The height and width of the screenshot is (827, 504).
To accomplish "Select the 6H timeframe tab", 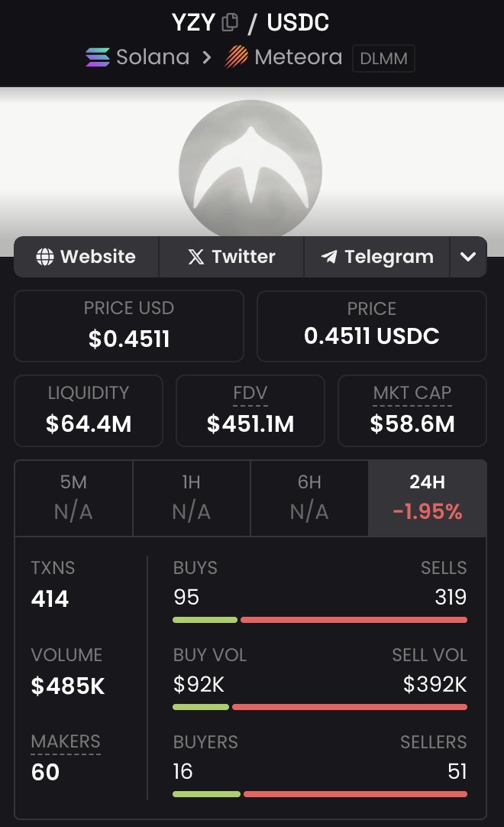I will [309, 498].
